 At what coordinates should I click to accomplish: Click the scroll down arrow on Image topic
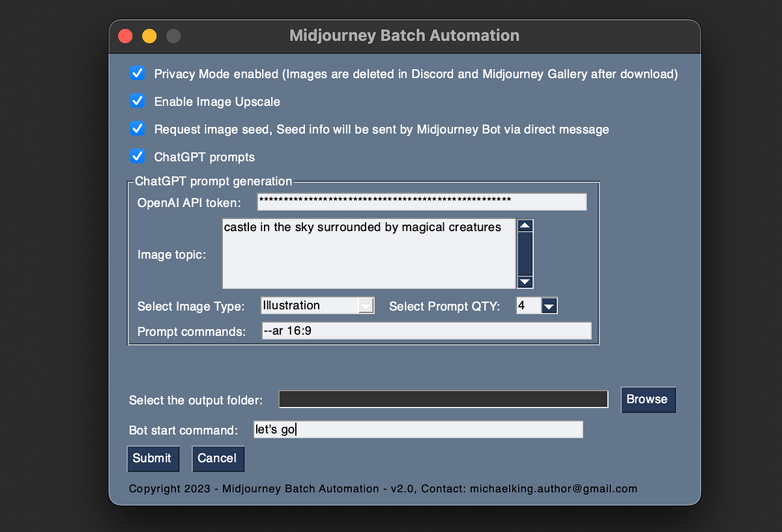[x=525, y=283]
